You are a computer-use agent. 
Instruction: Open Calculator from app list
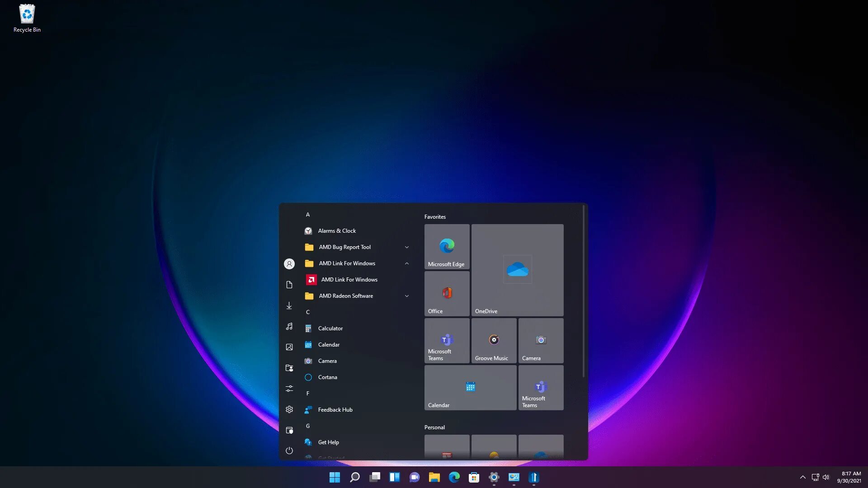pos(330,328)
